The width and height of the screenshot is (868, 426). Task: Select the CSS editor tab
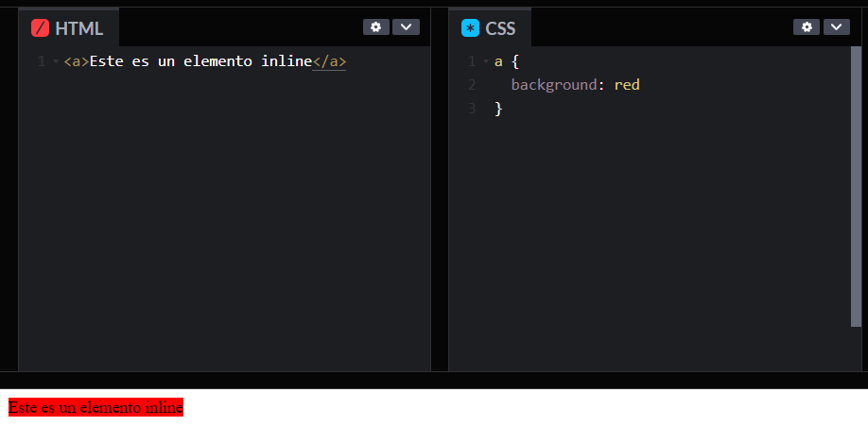[490, 27]
